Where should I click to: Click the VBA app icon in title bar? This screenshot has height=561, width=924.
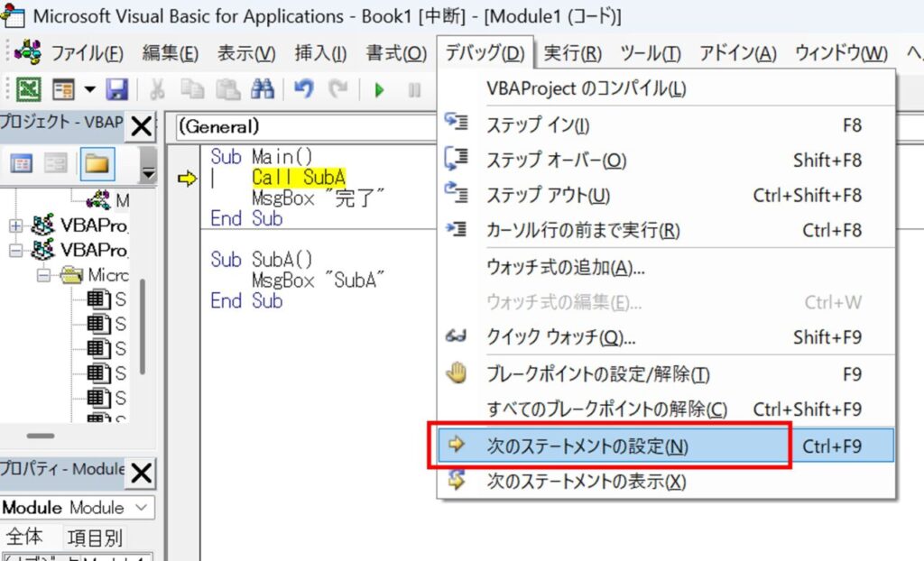pyautogui.click(x=13, y=14)
